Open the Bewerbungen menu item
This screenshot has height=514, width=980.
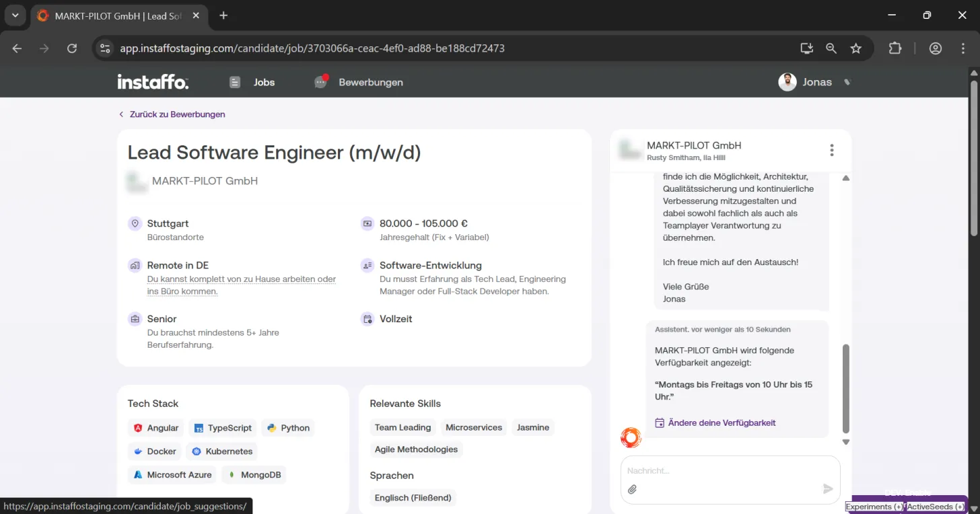[359, 82]
